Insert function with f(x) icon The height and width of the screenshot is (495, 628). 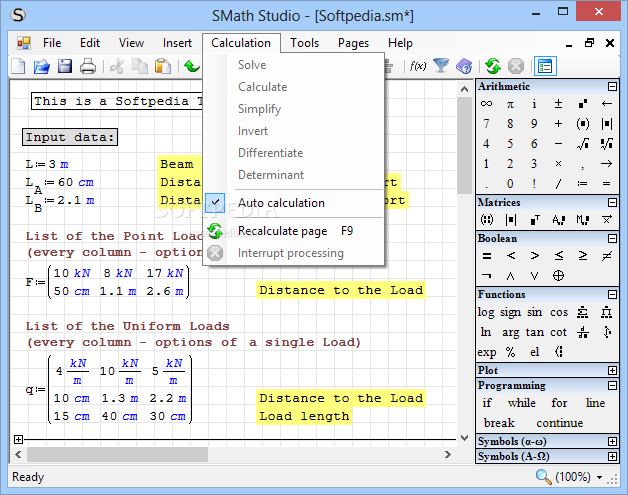(418, 66)
